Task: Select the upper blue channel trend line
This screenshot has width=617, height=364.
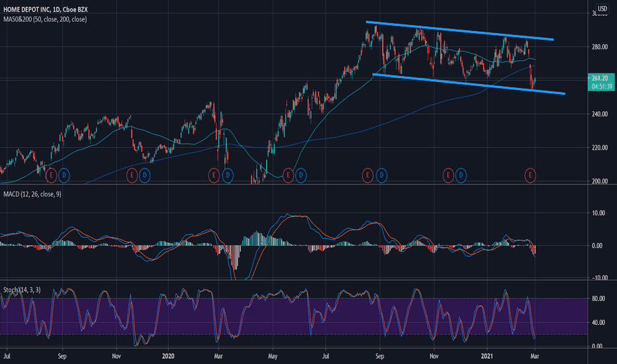Action: click(459, 30)
